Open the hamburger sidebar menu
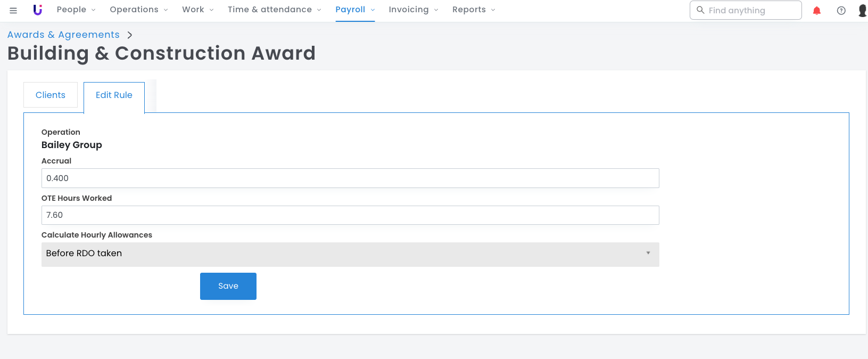The image size is (868, 359). pyautogui.click(x=13, y=10)
